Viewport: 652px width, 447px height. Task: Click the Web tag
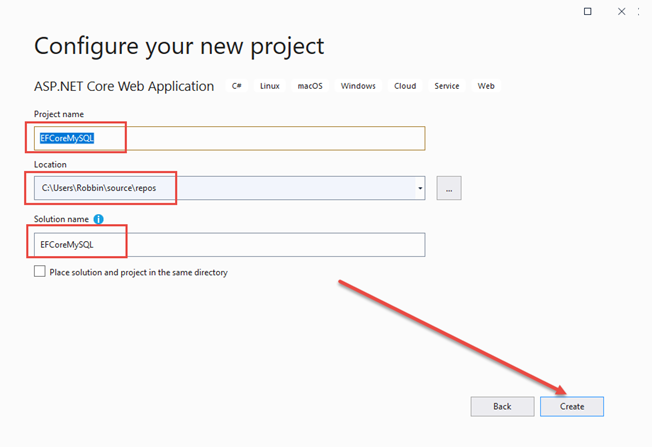coord(486,86)
